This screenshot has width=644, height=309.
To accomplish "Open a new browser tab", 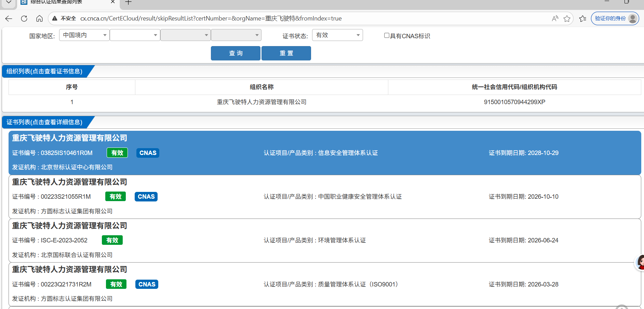I will point(128,2).
